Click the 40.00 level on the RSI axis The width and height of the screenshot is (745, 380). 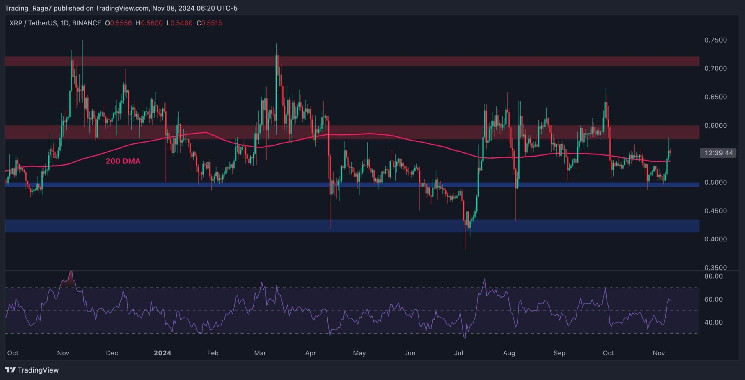click(714, 323)
